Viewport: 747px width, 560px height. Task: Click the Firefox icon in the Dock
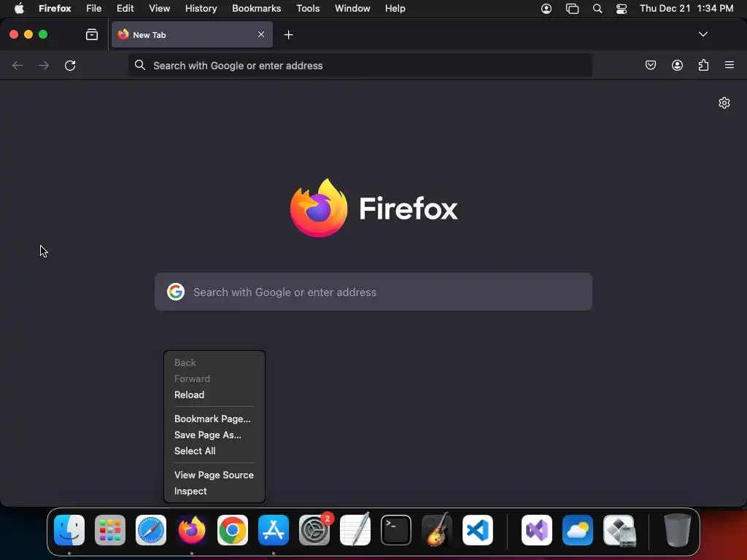(192, 529)
